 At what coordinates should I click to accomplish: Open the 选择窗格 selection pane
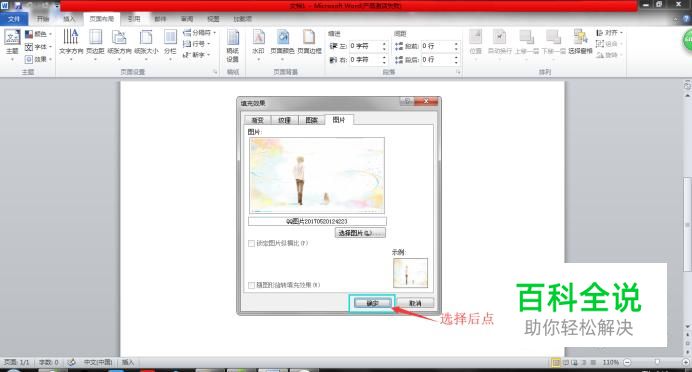(x=580, y=43)
